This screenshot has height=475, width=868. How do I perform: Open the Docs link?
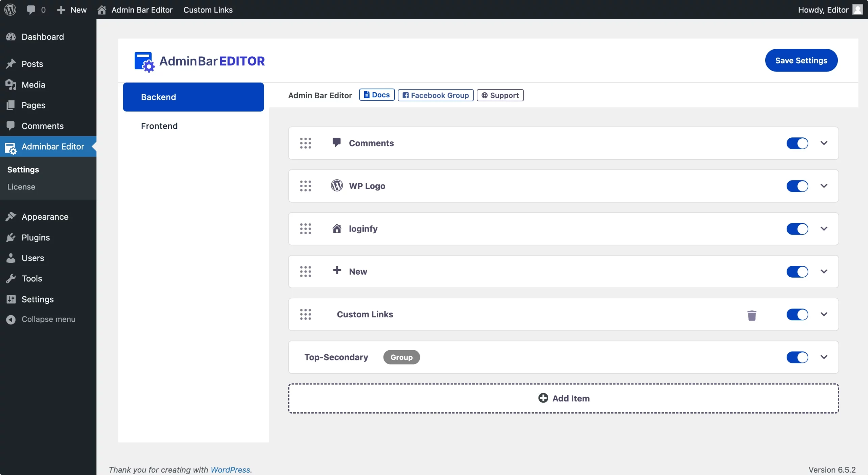coord(377,95)
